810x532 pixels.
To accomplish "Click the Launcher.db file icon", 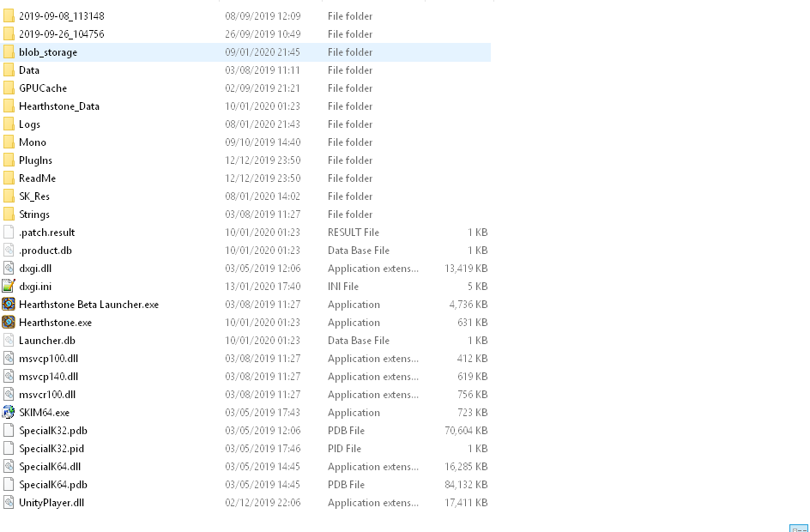I will click(x=9, y=341).
